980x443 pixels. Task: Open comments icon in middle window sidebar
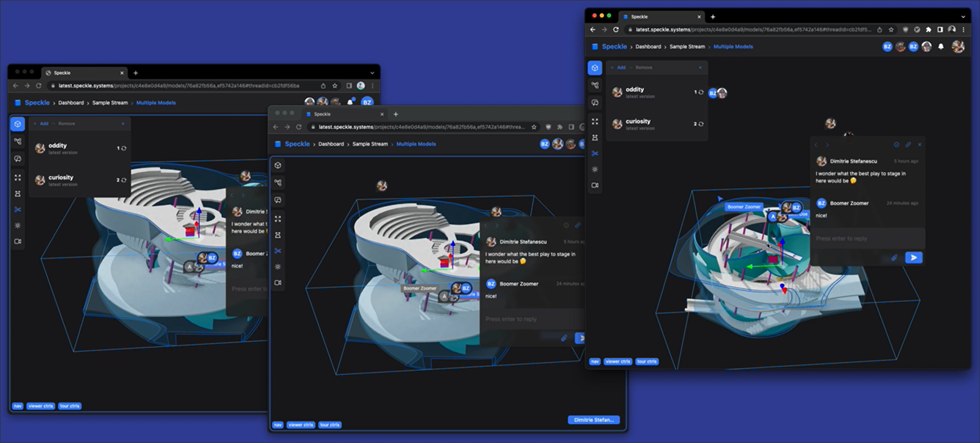[278, 200]
